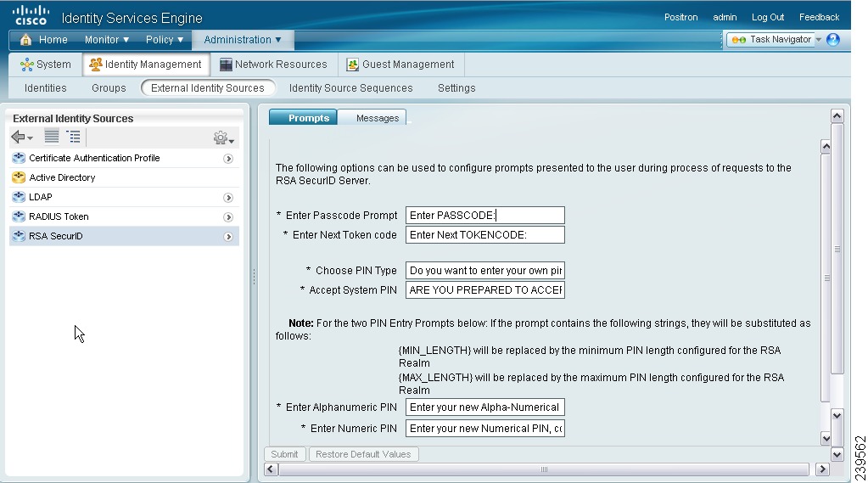Click the Active Directory icon
This screenshot has height=483, width=868.
pos(19,177)
